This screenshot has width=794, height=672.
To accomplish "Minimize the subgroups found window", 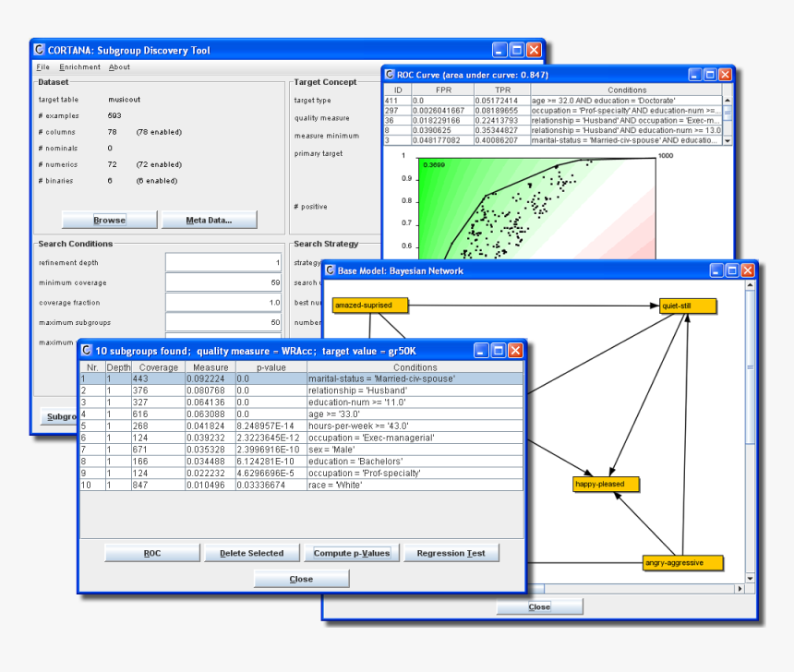I will click(x=481, y=351).
